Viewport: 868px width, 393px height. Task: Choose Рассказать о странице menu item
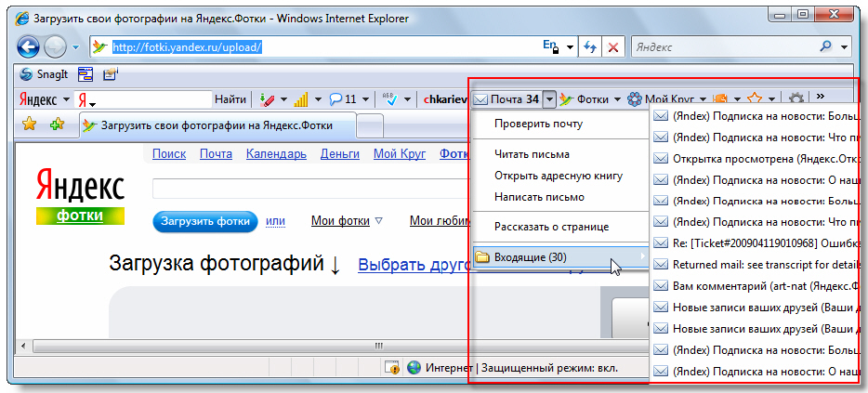coord(551,227)
